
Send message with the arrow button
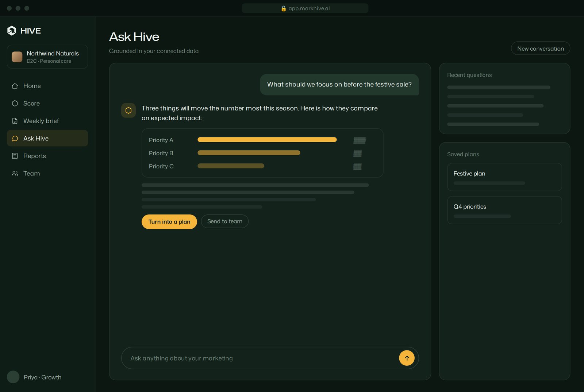pyautogui.click(x=407, y=358)
